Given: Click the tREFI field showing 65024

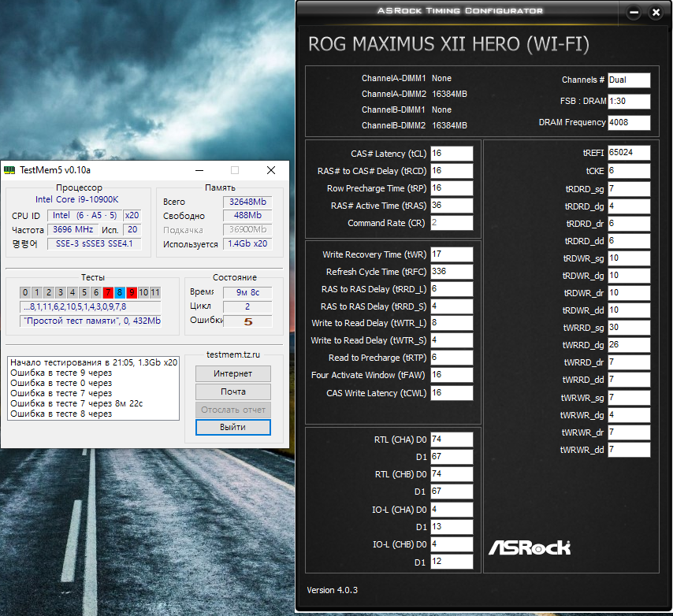Looking at the screenshot, I should click(629, 153).
